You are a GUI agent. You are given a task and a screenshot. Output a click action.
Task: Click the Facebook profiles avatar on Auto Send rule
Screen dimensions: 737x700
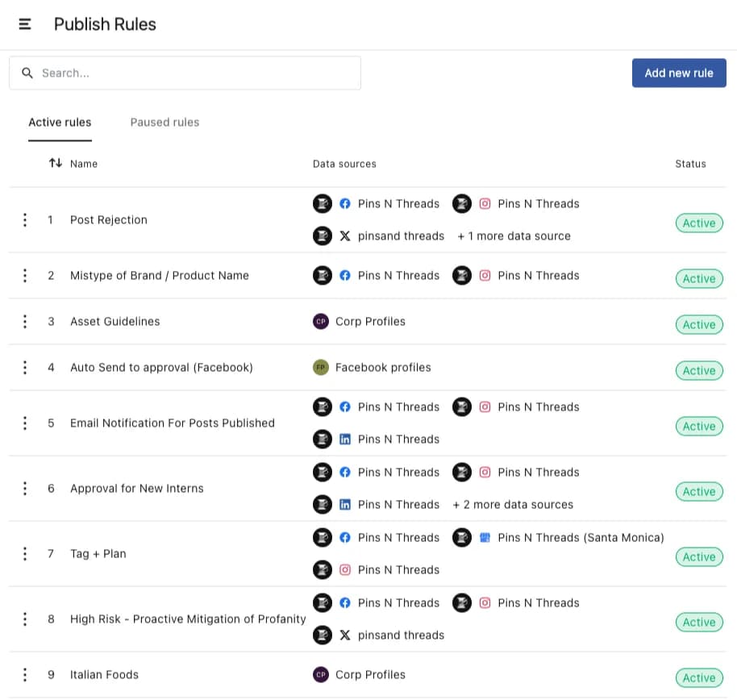321,367
